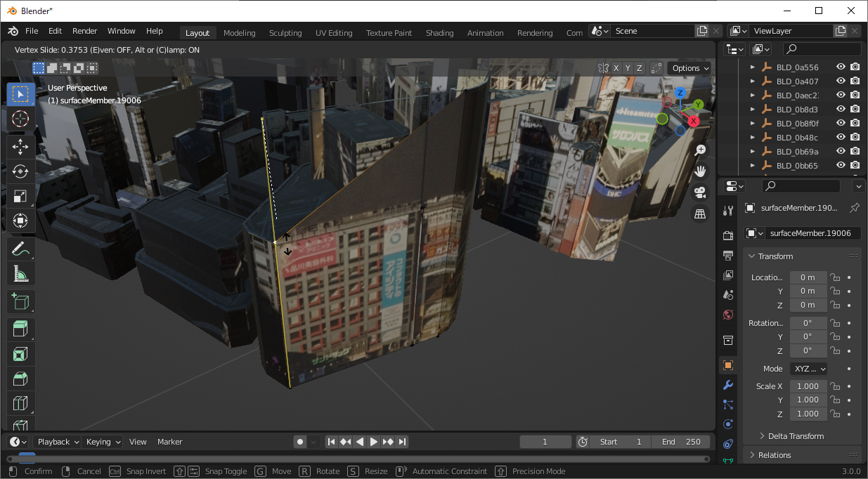Image resolution: width=868 pixels, height=479 pixels.
Task: Click the End frame 250 field
Action: click(x=680, y=442)
